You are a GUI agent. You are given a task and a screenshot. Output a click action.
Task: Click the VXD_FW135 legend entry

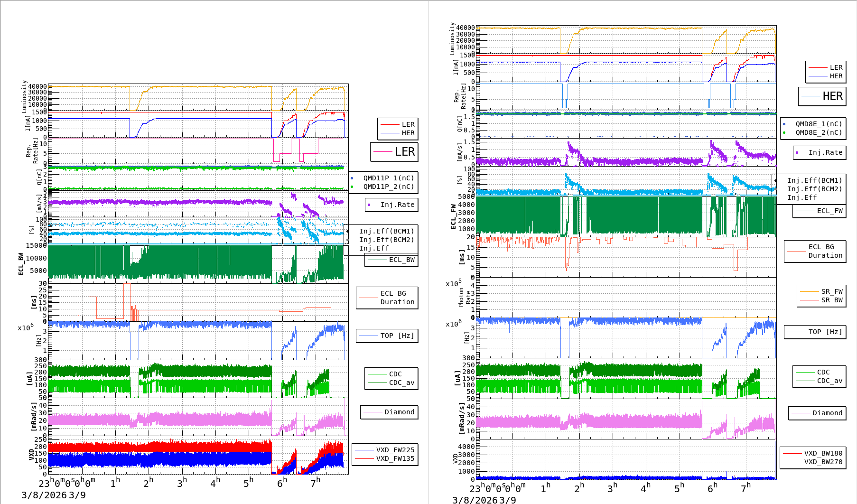[x=394, y=458]
